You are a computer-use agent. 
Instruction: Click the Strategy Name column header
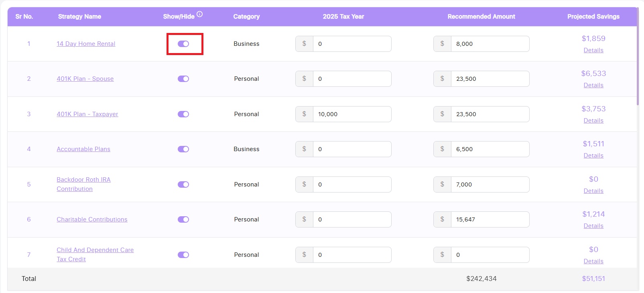pos(79,16)
